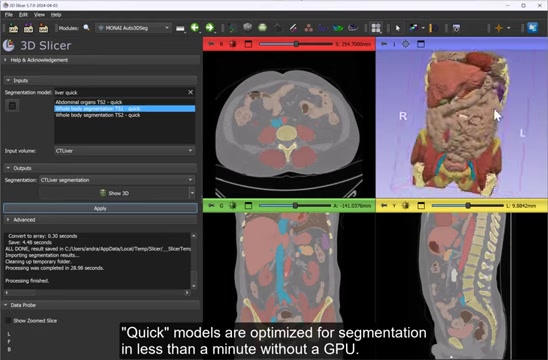Adjust the yellow view slice offset slider
548x360 pixels.
point(468,206)
